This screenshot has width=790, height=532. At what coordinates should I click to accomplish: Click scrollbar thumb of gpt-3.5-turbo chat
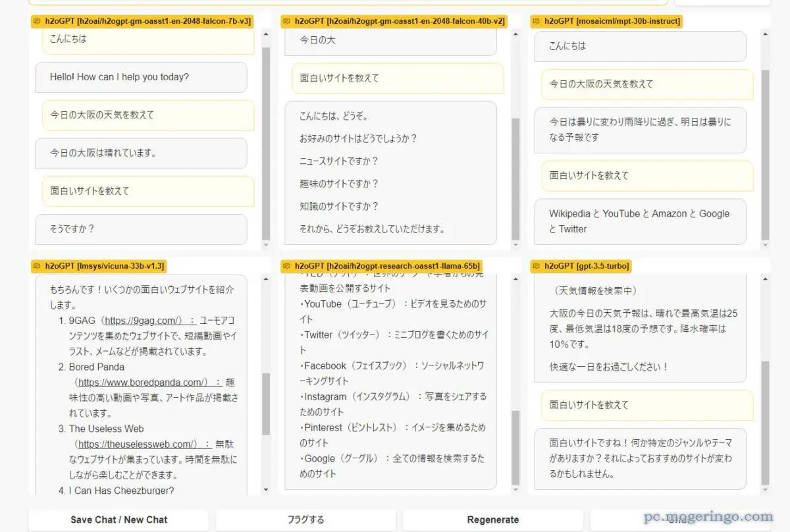tap(766, 422)
